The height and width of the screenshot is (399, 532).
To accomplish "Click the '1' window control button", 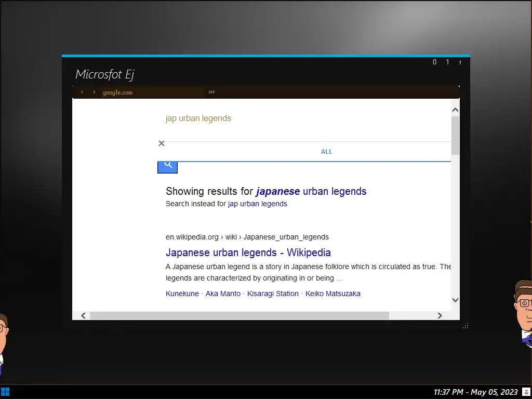I will pos(447,62).
